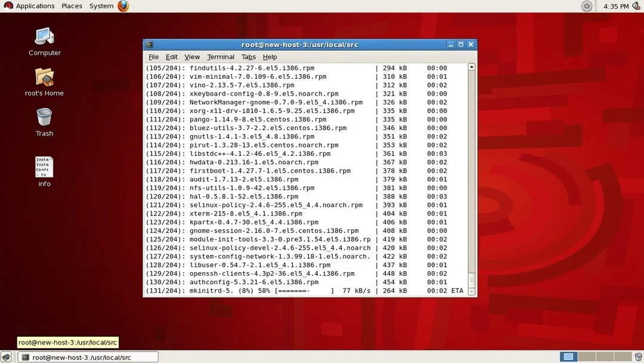Image resolution: width=644 pixels, height=363 pixels.
Task: Click the 4:35 PM clock
Action: (x=615, y=6)
